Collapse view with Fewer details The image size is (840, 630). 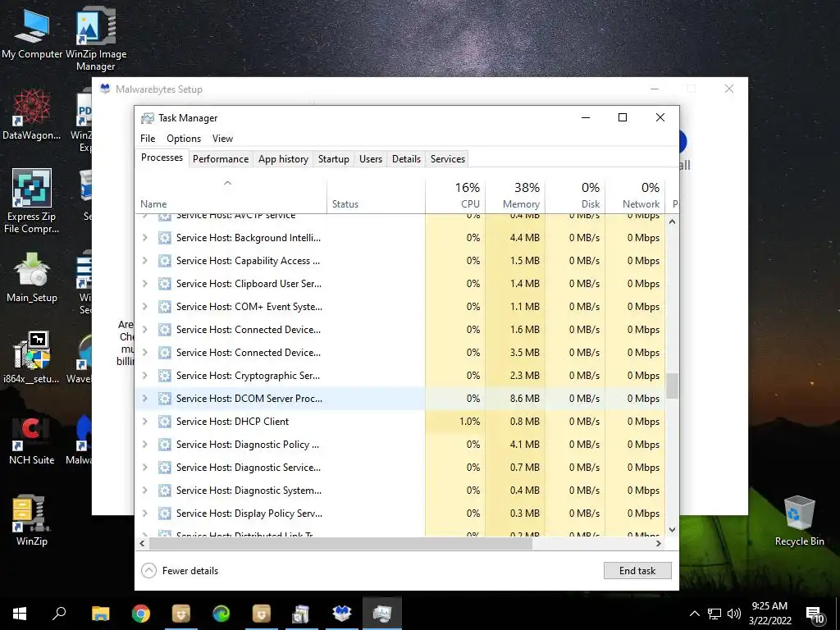pos(180,571)
